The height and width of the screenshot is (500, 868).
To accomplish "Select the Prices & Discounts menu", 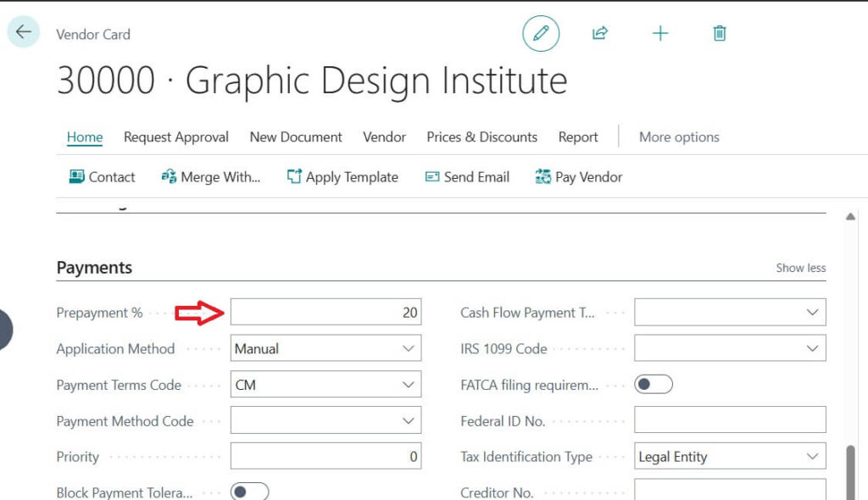I will (x=481, y=137).
